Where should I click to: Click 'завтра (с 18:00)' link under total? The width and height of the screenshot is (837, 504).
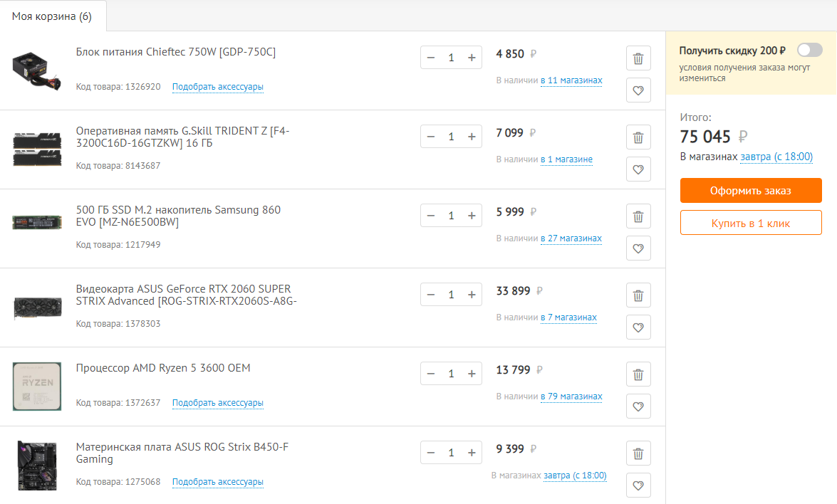point(776,157)
